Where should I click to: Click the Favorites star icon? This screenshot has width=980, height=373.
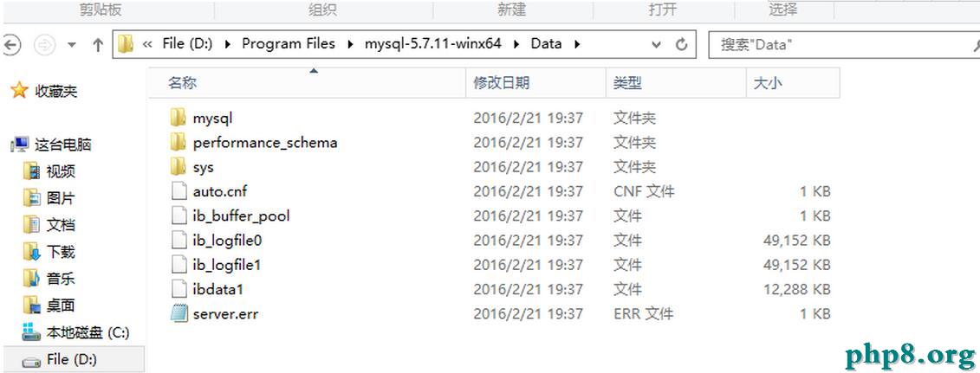point(20,91)
